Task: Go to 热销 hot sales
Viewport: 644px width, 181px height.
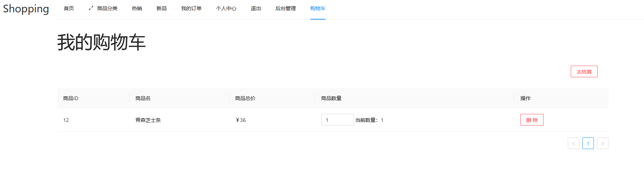Action: coord(137,8)
